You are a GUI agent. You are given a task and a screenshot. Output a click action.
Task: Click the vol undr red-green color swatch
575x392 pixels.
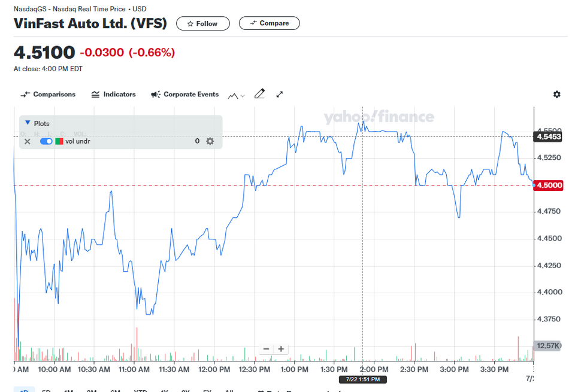click(59, 141)
